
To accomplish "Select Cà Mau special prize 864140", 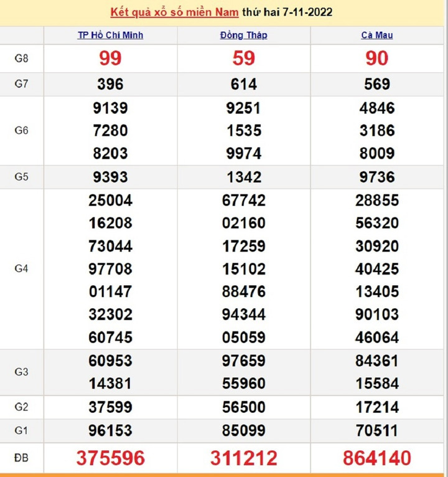I will pyautogui.click(x=377, y=458).
